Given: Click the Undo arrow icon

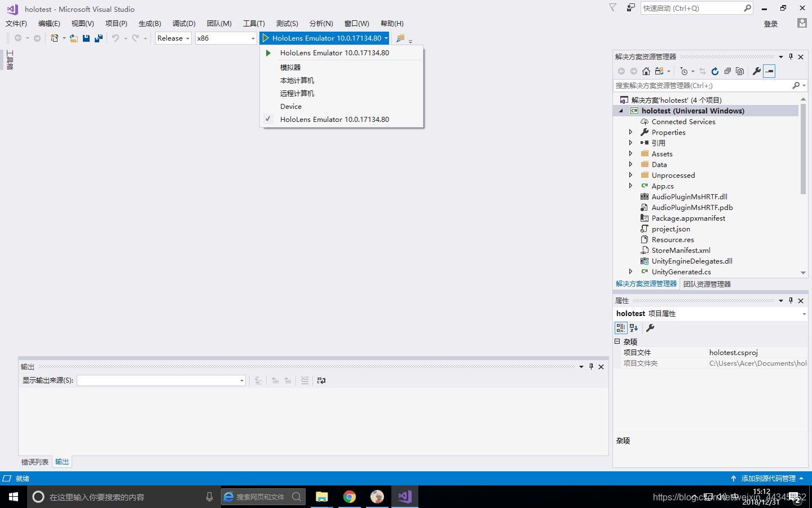Looking at the screenshot, I should click(x=116, y=38).
